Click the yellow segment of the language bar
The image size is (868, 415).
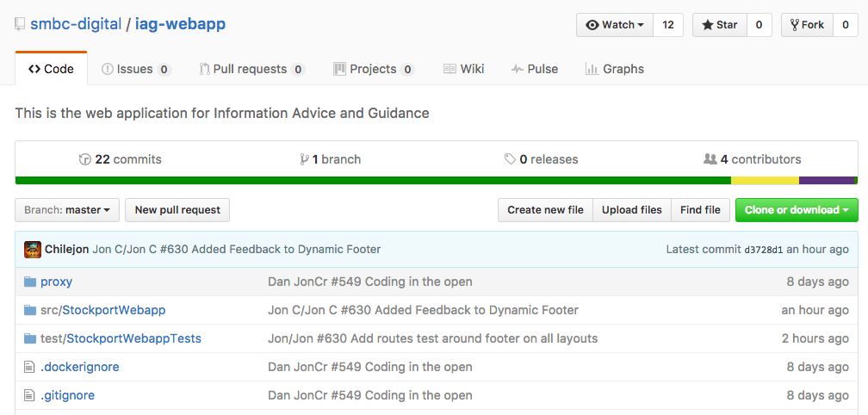click(x=765, y=181)
